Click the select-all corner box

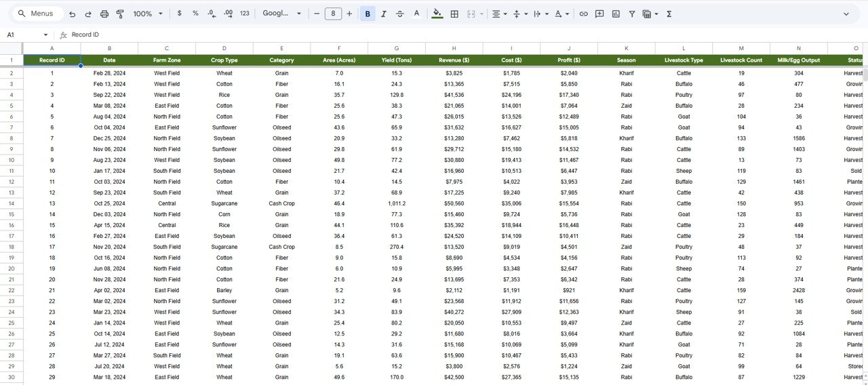12,48
